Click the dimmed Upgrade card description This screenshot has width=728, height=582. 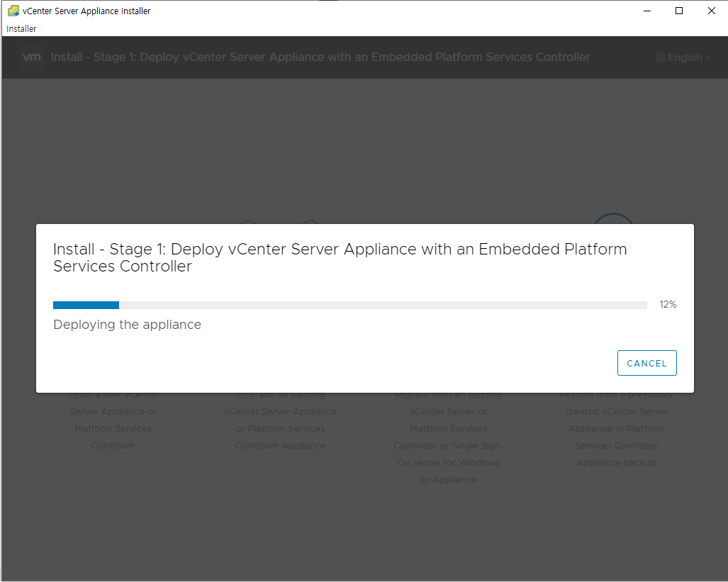281,420
